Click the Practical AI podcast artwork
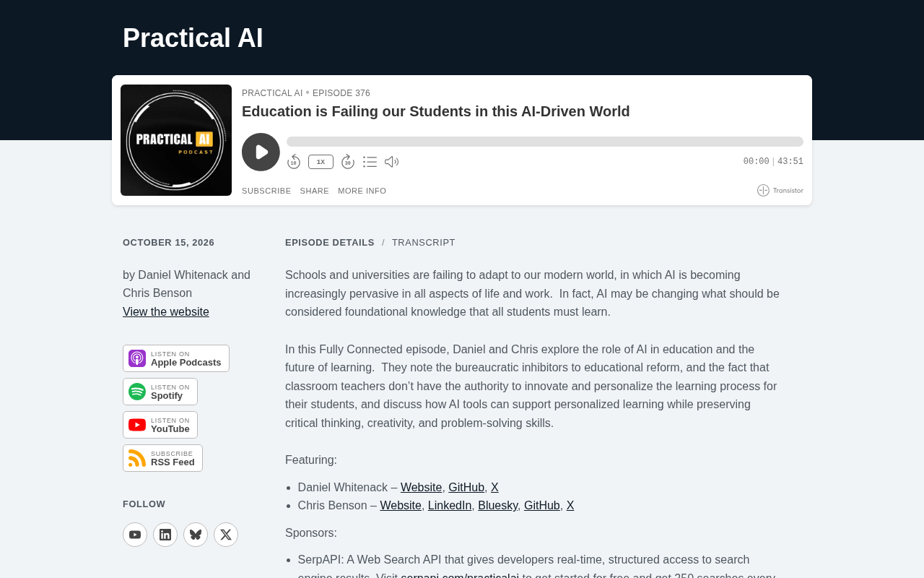Viewport: 924px width, 578px height. click(176, 140)
